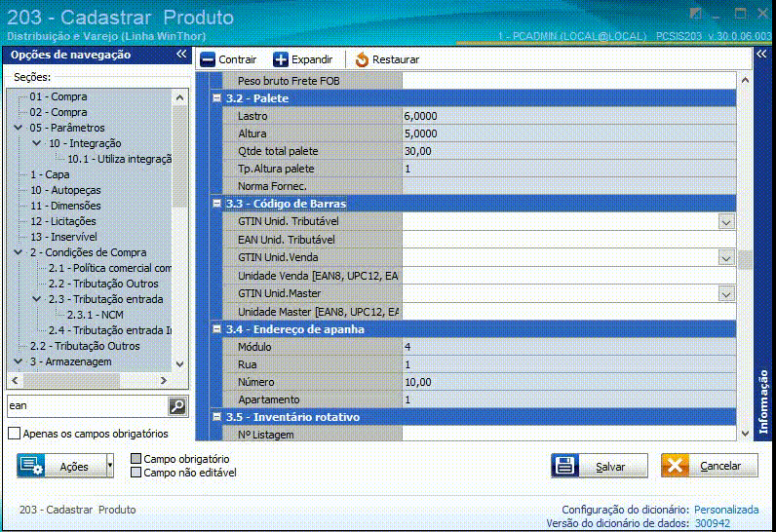Click property grid scroll down arrow
The image size is (776, 532).
[746, 434]
